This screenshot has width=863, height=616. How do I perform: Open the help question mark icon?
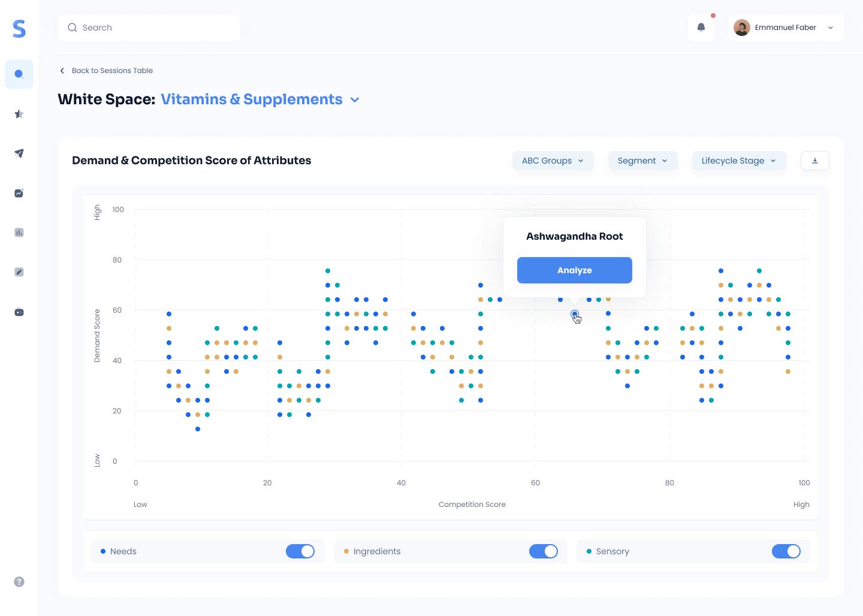click(x=19, y=582)
